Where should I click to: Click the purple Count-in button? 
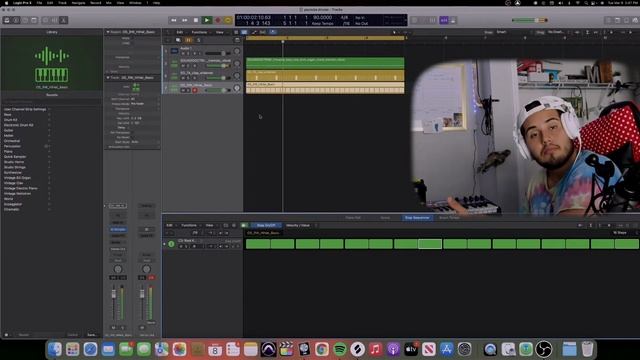pos(444,20)
